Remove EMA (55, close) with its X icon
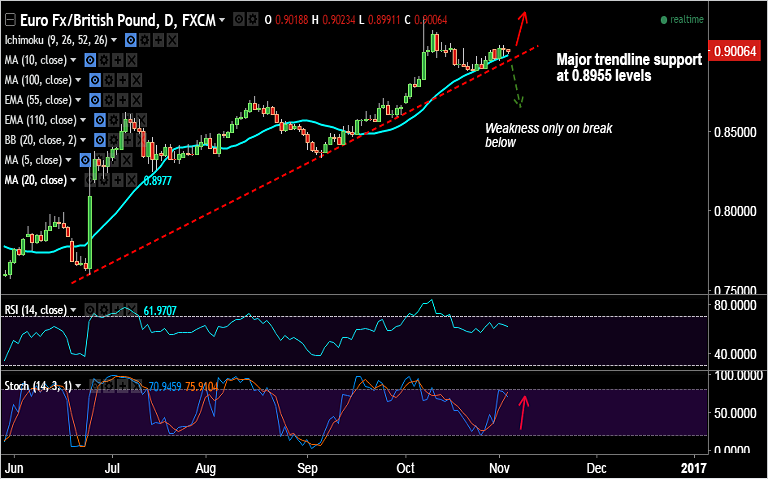Image resolution: width=768 pixels, height=480 pixels. tap(136, 100)
